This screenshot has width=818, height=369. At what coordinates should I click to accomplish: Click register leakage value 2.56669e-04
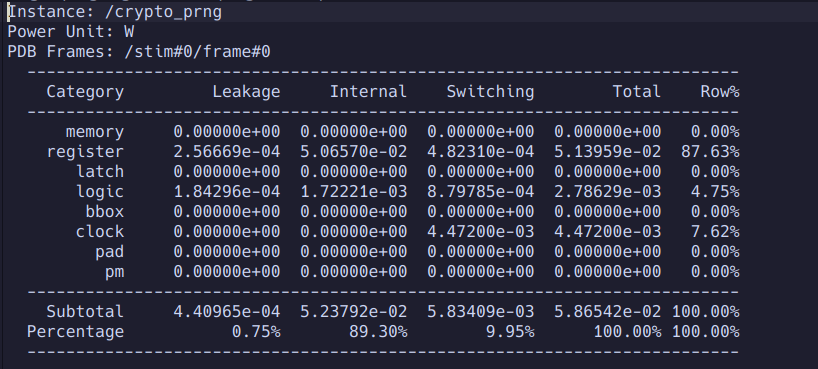[x=227, y=152]
